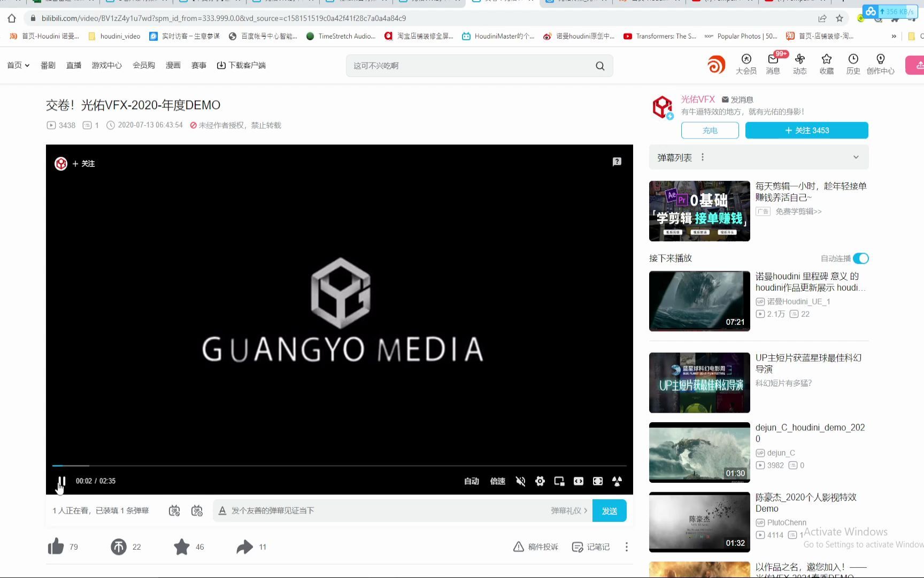Open 大会员 membership icon

[746, 64]
